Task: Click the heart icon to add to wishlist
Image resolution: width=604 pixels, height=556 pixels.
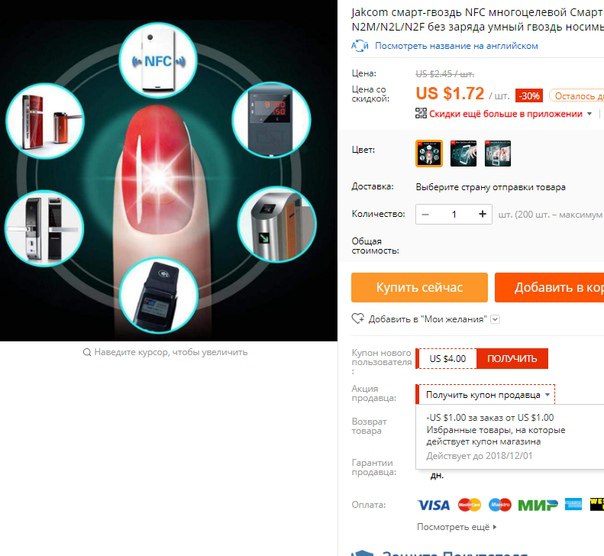Action: 357,319
